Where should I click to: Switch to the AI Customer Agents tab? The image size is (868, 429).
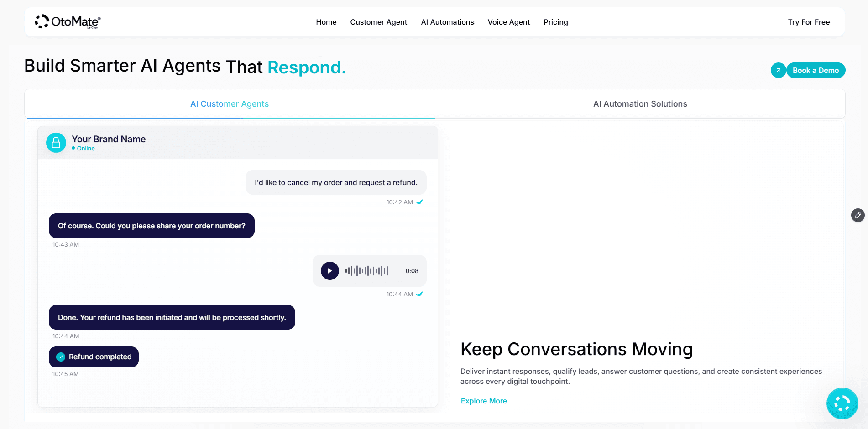coord(230,104)
